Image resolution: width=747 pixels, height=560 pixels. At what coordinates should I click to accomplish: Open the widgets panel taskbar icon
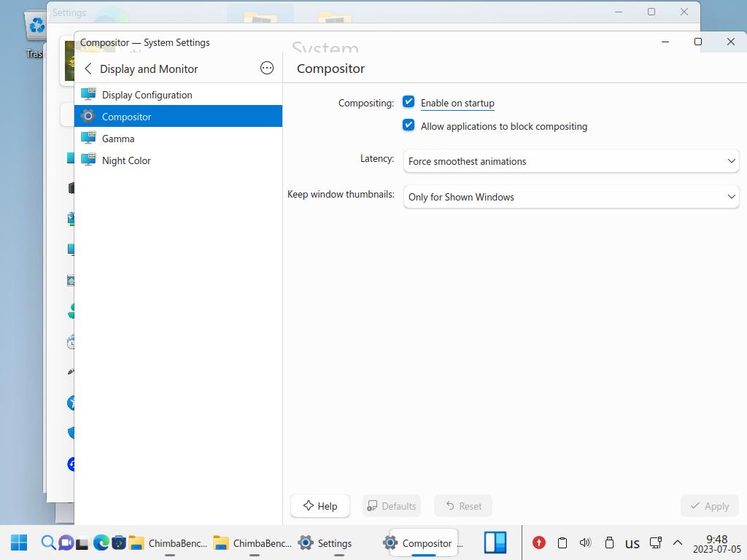click(495, 542)
